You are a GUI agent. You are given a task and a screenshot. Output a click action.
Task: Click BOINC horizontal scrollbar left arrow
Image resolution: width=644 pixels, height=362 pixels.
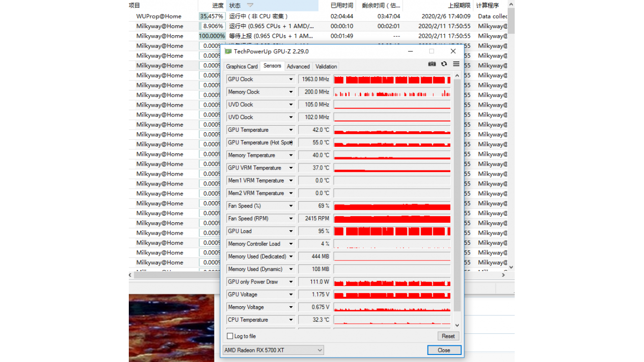131,275
